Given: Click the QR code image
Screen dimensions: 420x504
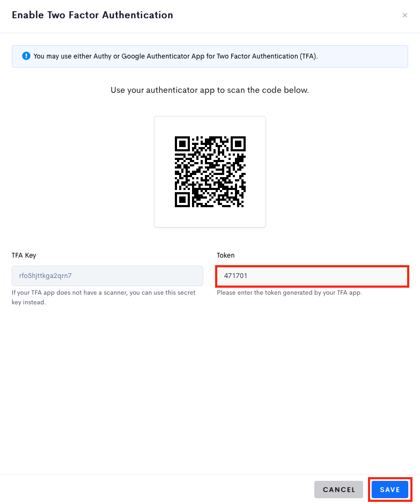Looking at the screenshot, I should 210,172.
